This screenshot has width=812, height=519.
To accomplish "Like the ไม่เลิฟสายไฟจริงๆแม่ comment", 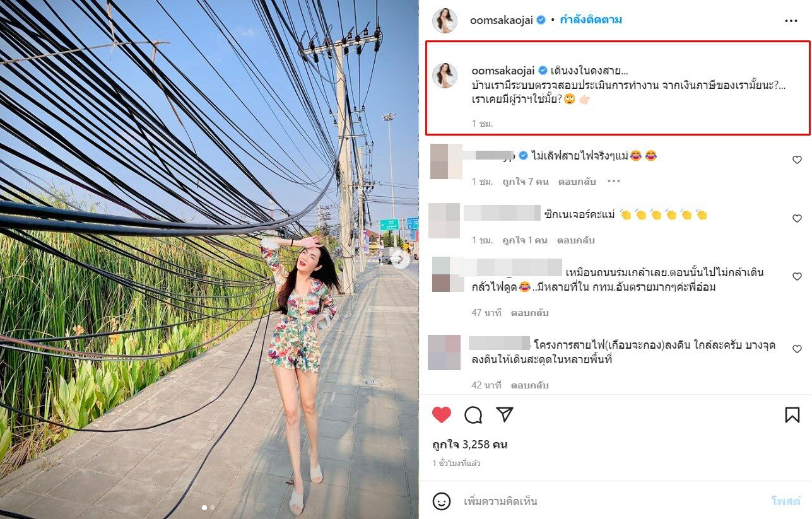I will [797, 160].
